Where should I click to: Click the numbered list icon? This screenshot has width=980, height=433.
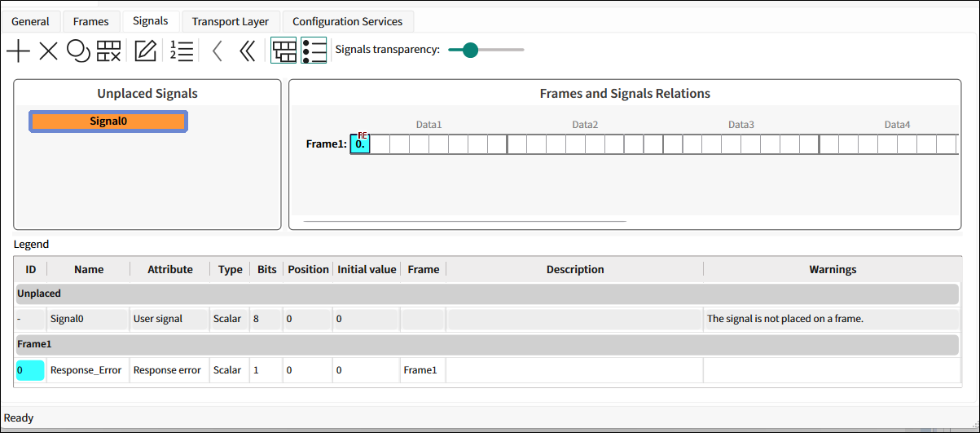click(x=182, y=51)
